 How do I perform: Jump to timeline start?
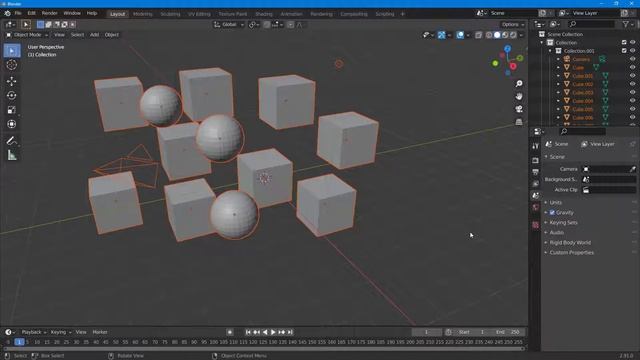coord(248,332)
